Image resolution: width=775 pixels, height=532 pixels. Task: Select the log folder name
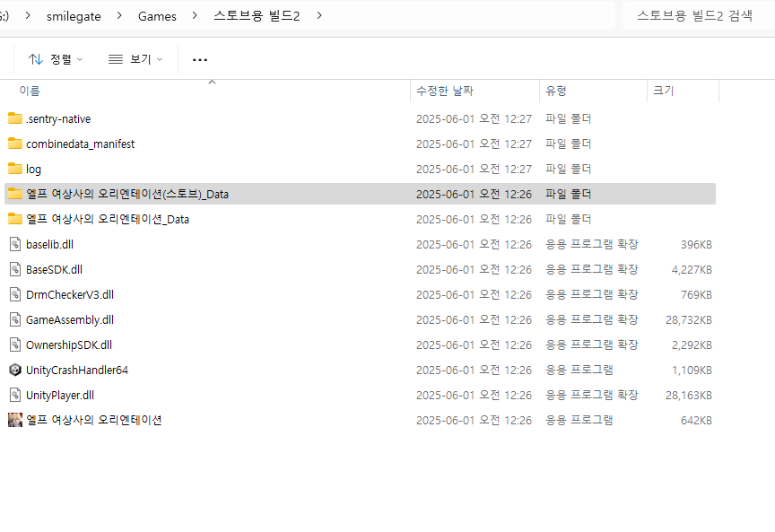[33, 169]
